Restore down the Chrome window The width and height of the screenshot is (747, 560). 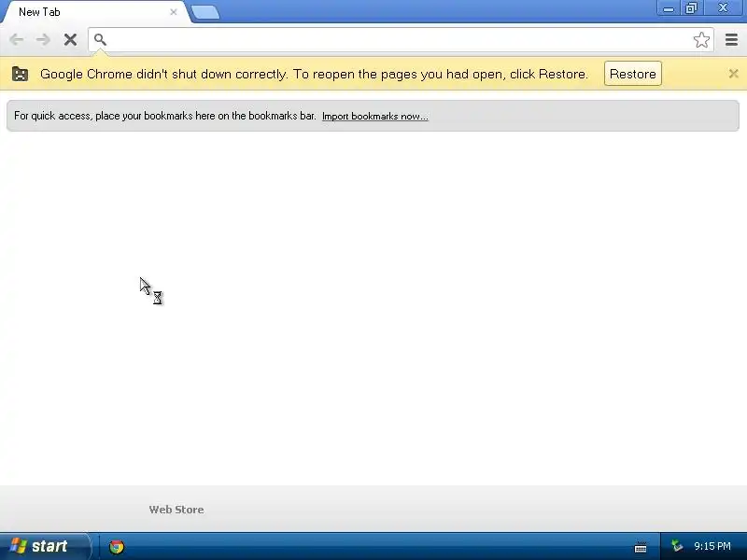pos(691,8)
